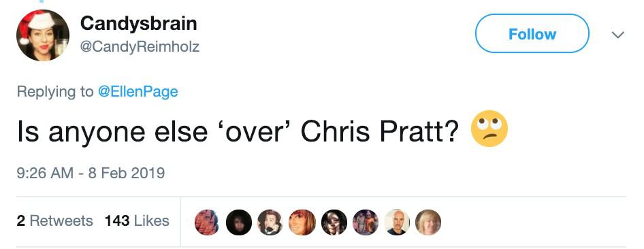Show the 143 Likes list
Viewport: 644px width, 249px height.
click(x=137, y=220)
